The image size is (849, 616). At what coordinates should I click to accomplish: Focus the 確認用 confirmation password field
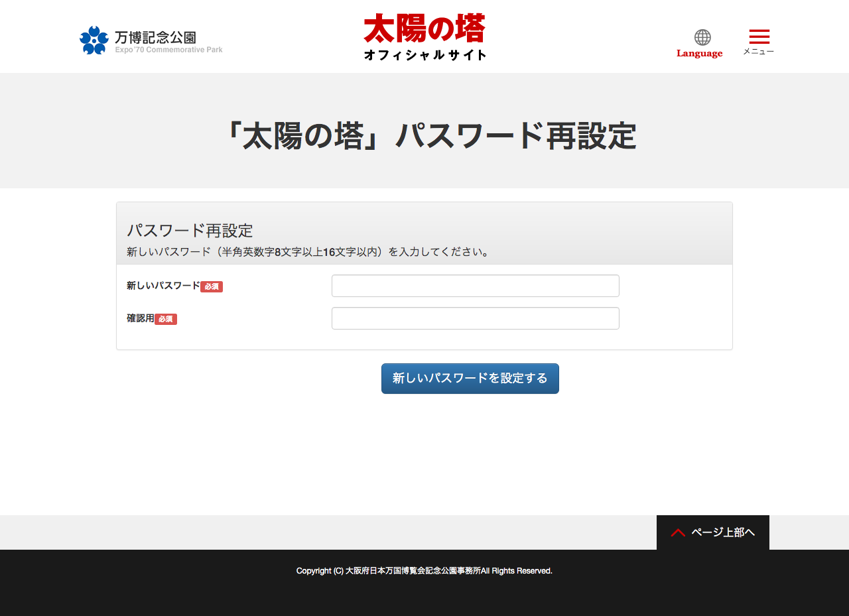coord(476,318)
